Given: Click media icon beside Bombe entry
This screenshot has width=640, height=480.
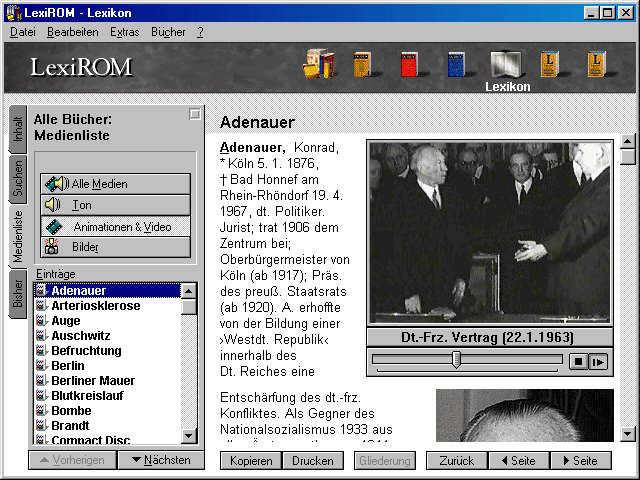Looking at the screenshot, I should coord(41,410).
